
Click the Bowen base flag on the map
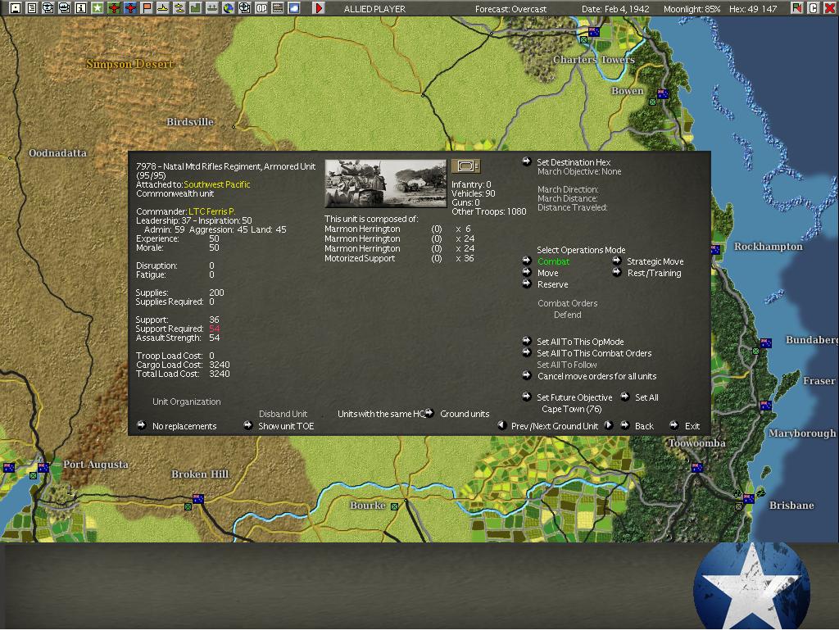663,94
